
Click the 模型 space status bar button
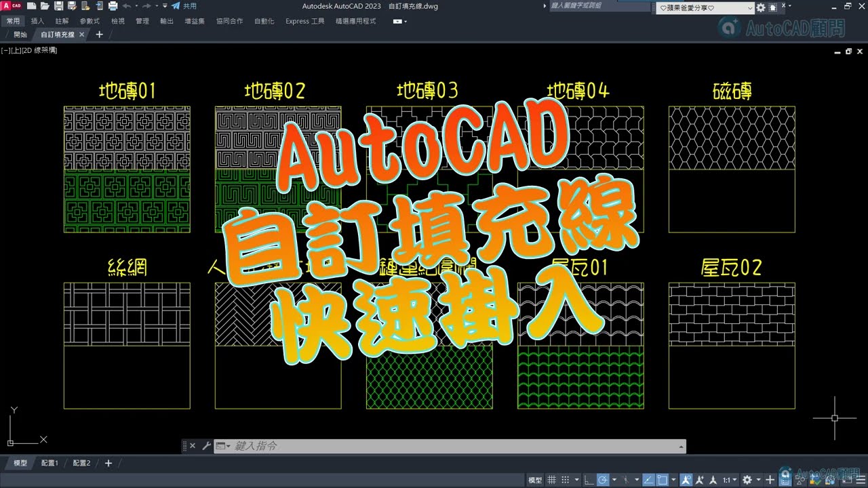pyautogui.click(x=535, y=480)
